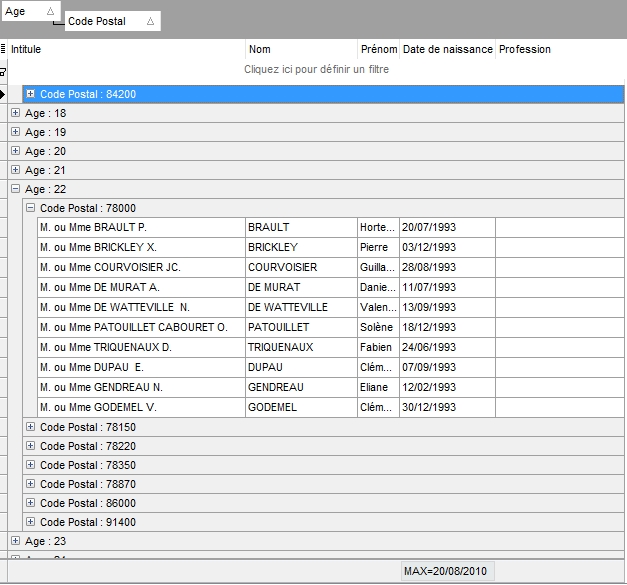Click the Age group sort arrow
The width and height of the screenshot is (627, 585).
point(50,12)
